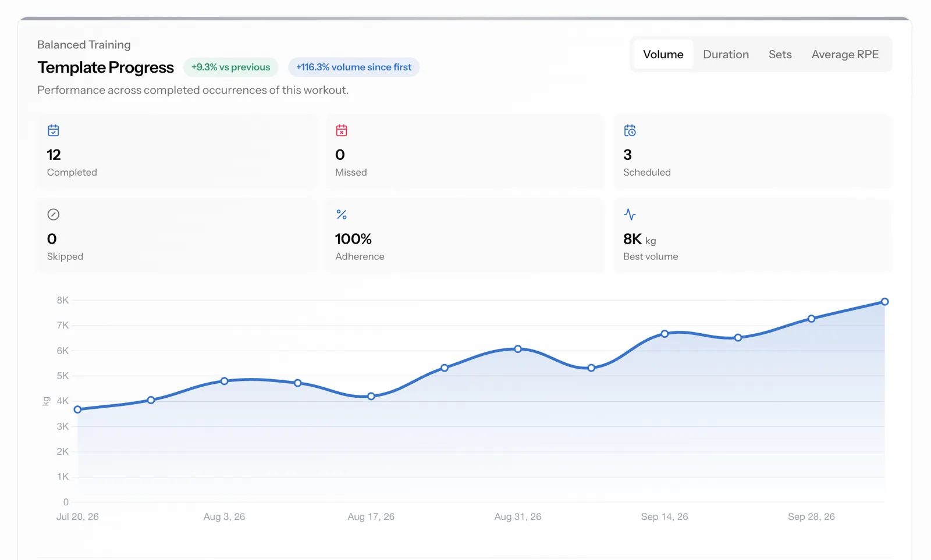Click the Sep 28, 26 axis label

811,516
